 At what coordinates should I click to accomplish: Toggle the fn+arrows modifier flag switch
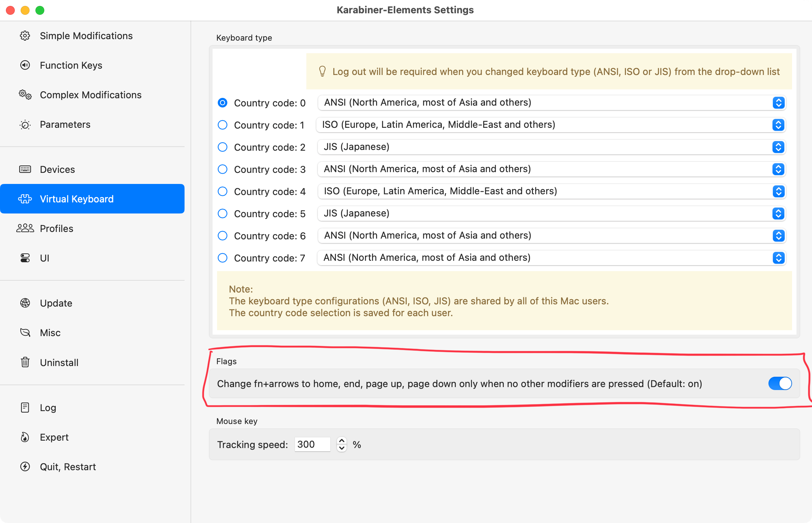click(x=780, y=383)
